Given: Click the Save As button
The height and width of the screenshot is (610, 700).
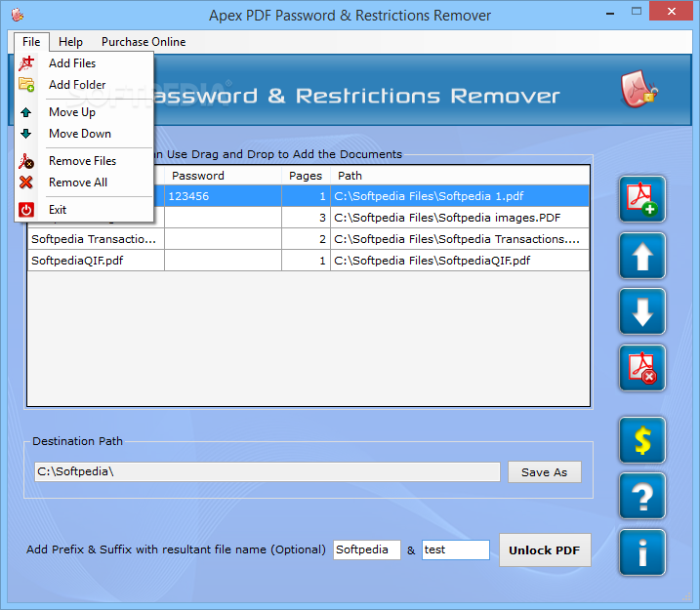Looking at the screenshot, I should (x=544, y=472).
